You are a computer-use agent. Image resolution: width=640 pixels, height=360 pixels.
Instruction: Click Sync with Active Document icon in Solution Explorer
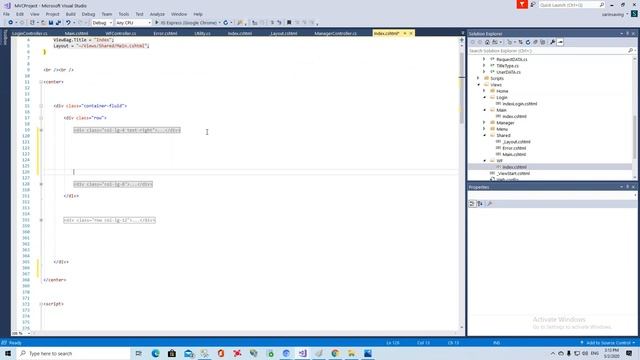[520, 42]
